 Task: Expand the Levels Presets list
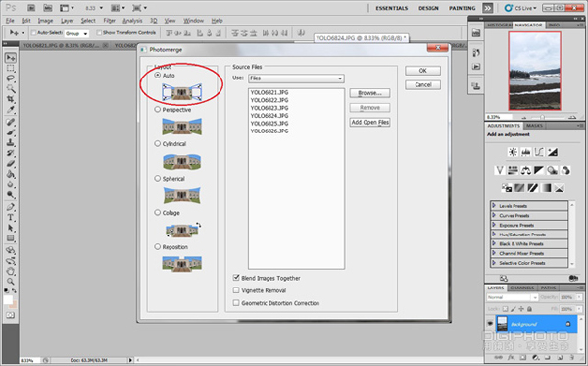coord(529,206)
